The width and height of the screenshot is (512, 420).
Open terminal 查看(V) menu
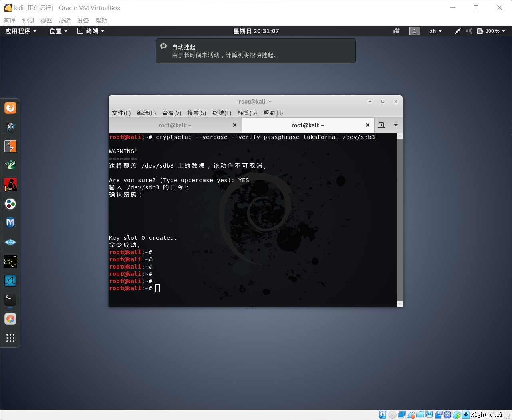tap(172, 113)
